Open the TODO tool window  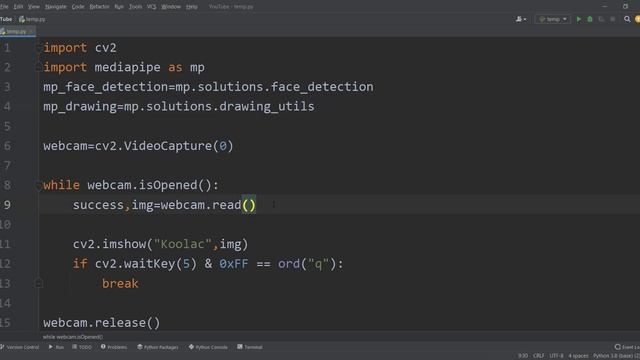[x=82, y=347]
